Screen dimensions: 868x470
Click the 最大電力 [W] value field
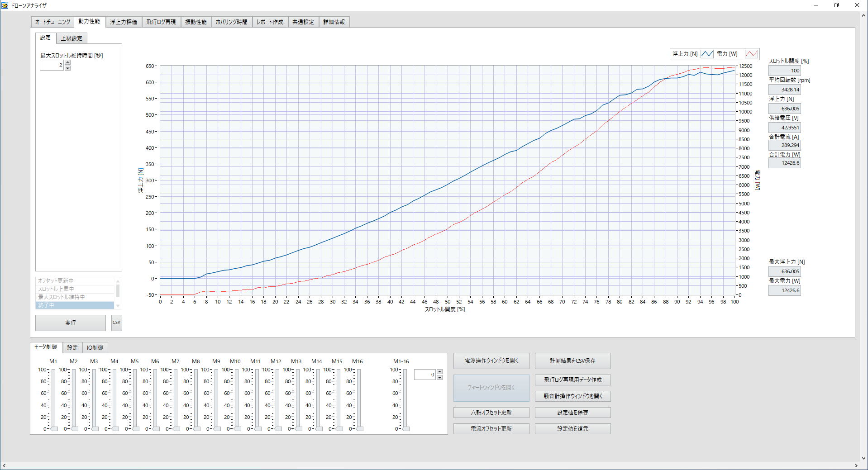coord(785,290)
